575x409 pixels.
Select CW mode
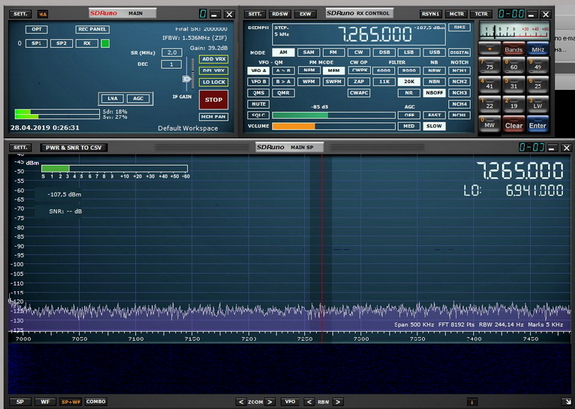click(x=359, y=52)
